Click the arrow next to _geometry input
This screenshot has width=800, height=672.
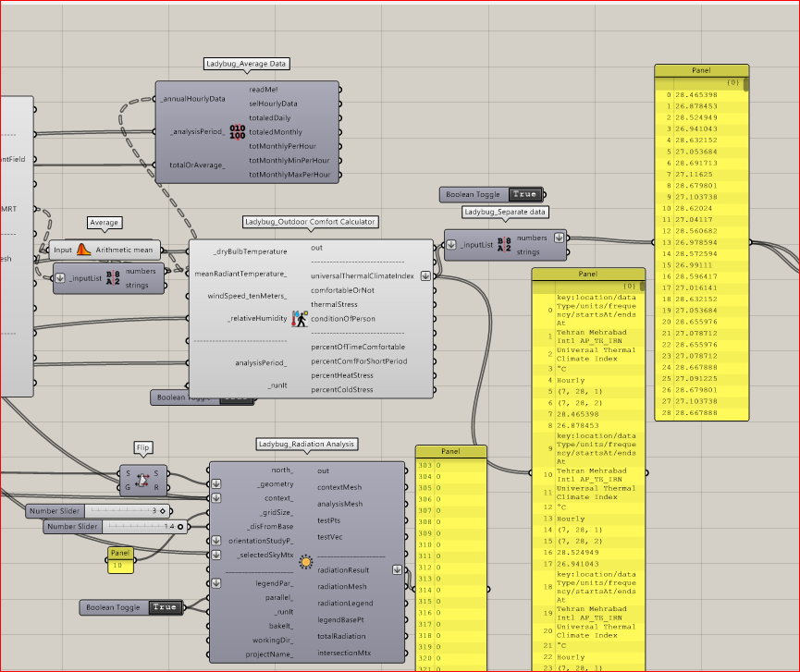(x=216, y=483)
